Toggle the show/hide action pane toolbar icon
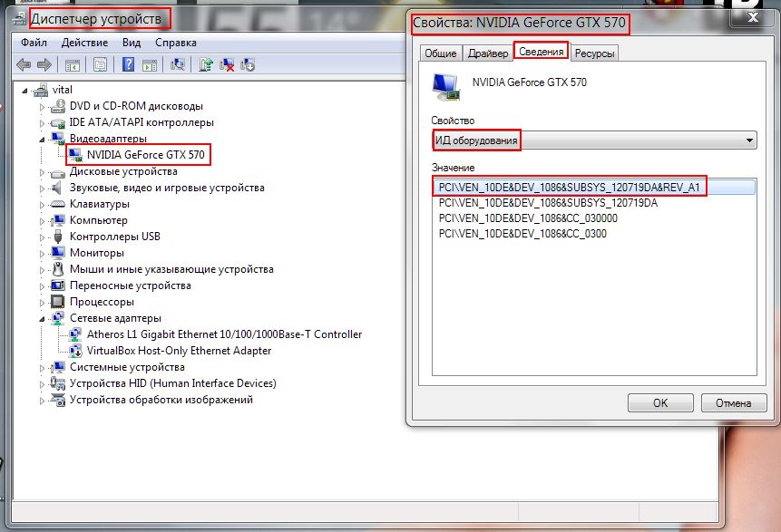Screen dimensions: 781x532 click(x=150, y=64)
